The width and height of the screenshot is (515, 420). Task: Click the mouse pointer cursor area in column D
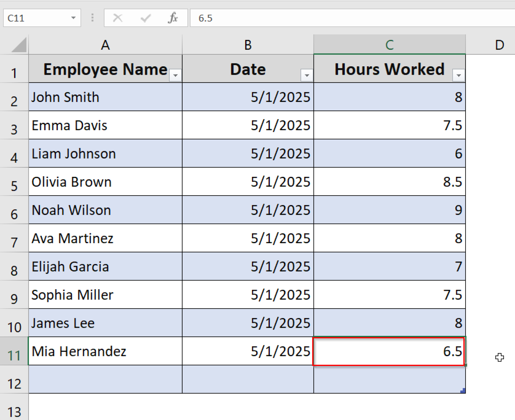(x=499, y=357)
